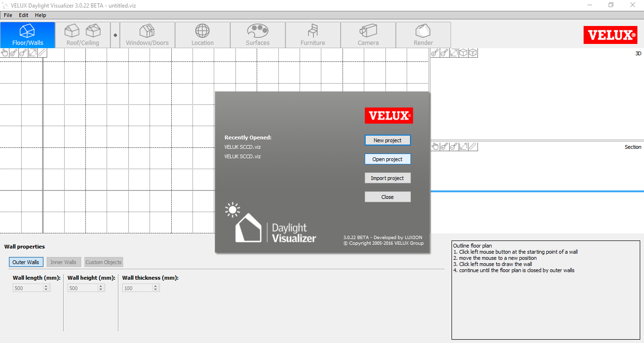Click the blue divider bar in Section view
Viewport: 644px width, 343px height.
[537, 191]
